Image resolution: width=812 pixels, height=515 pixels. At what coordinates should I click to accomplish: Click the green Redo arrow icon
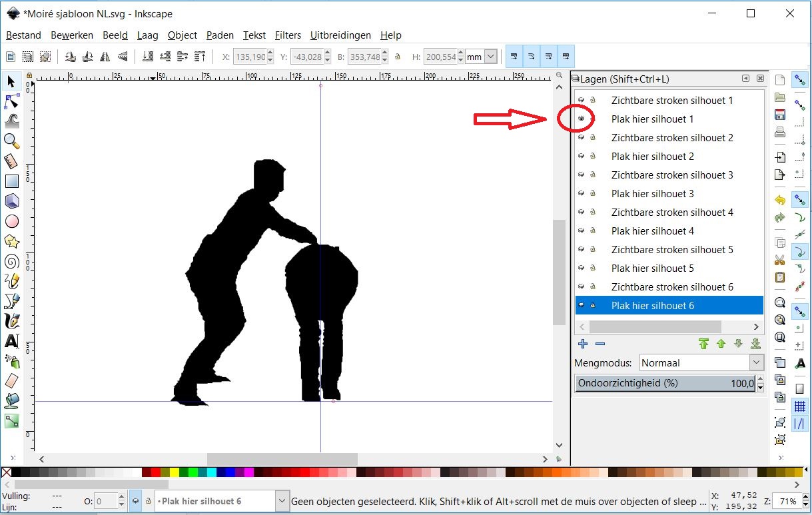[780, 217]
